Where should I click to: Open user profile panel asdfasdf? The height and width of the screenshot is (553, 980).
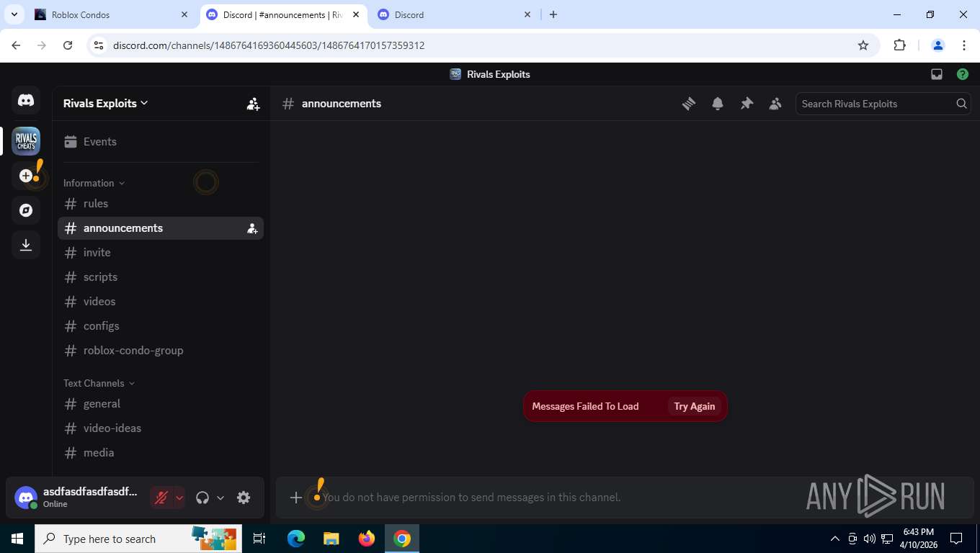pyautogui.click(x=78, y=498)
